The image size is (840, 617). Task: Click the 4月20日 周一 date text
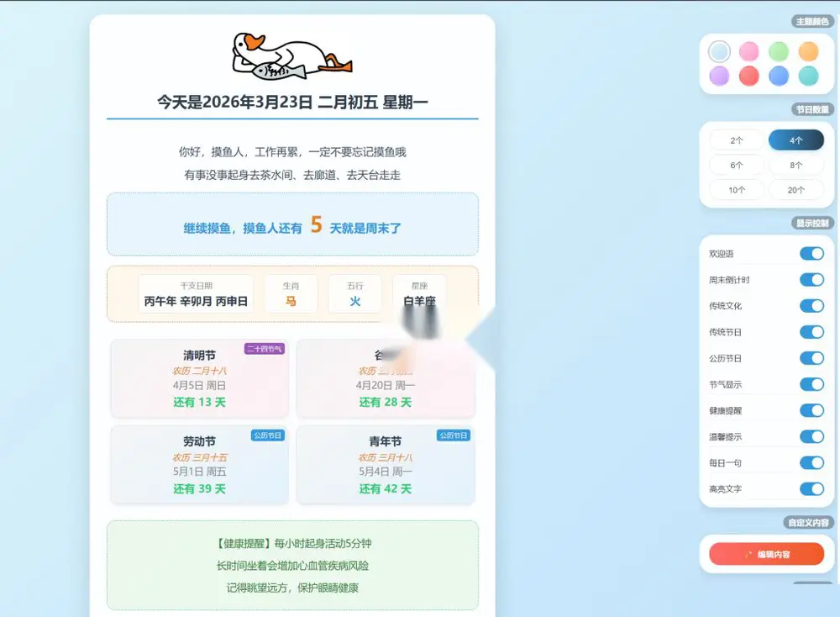pyautogui.click(x=386, y=386)
